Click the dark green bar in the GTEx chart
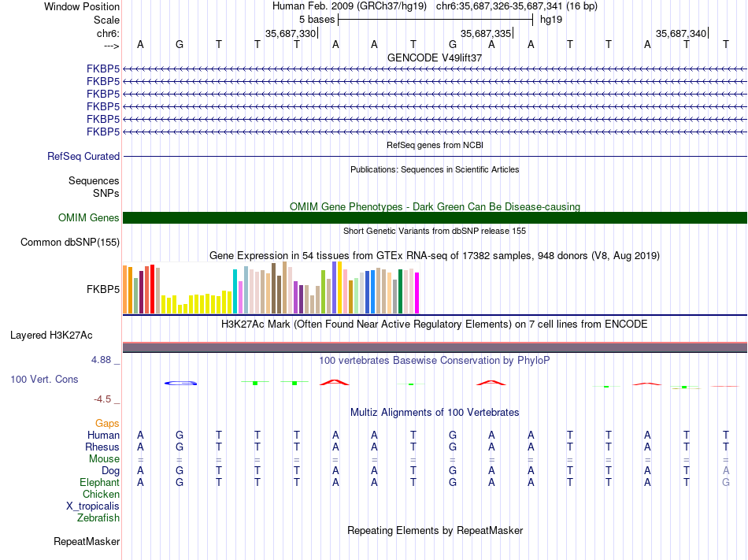The height and width of the screenshot is (560, 748). click(401, 291)
